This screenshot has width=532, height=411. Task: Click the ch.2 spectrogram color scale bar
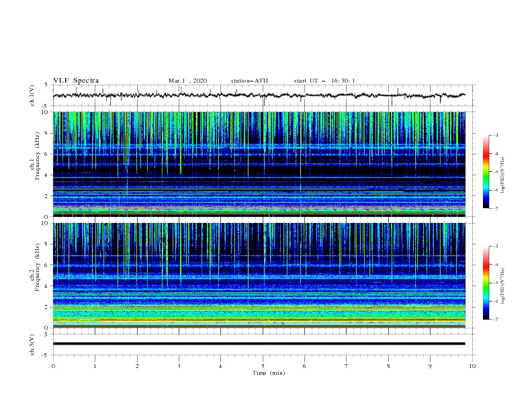pos(486,283)
